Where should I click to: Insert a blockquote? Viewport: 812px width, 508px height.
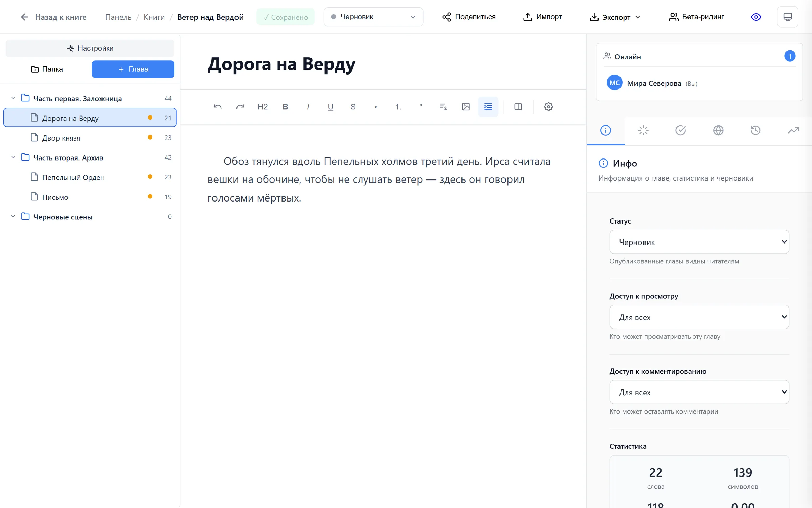(x=421, y=107)
